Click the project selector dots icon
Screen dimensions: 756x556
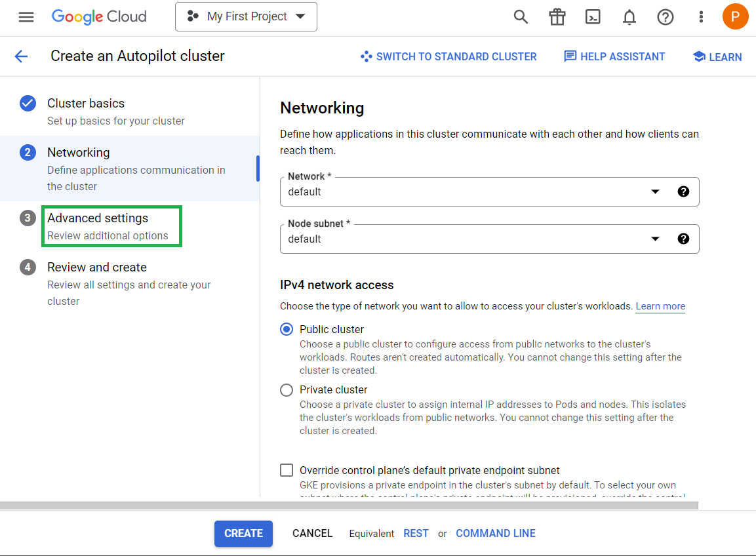pos(193,16)
